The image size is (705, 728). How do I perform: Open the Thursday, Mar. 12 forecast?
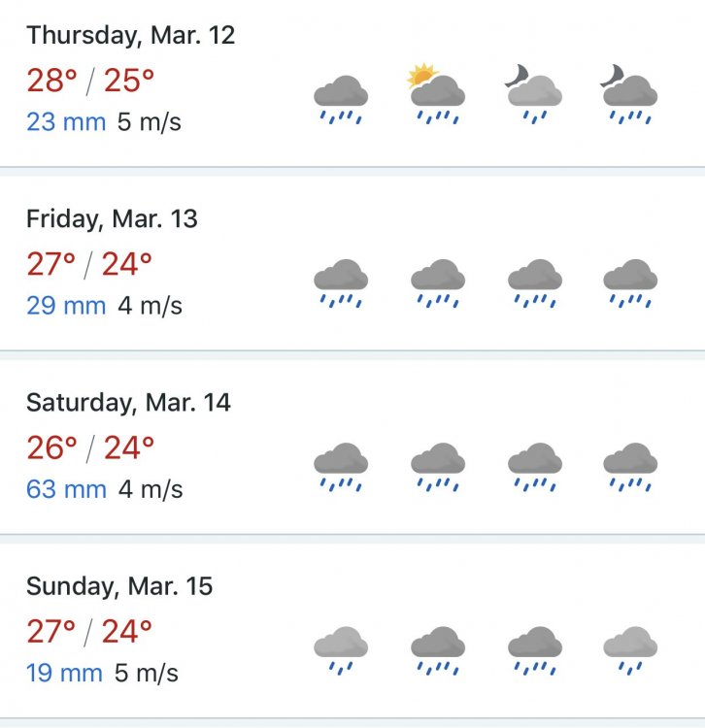click(x=131, y=36)
